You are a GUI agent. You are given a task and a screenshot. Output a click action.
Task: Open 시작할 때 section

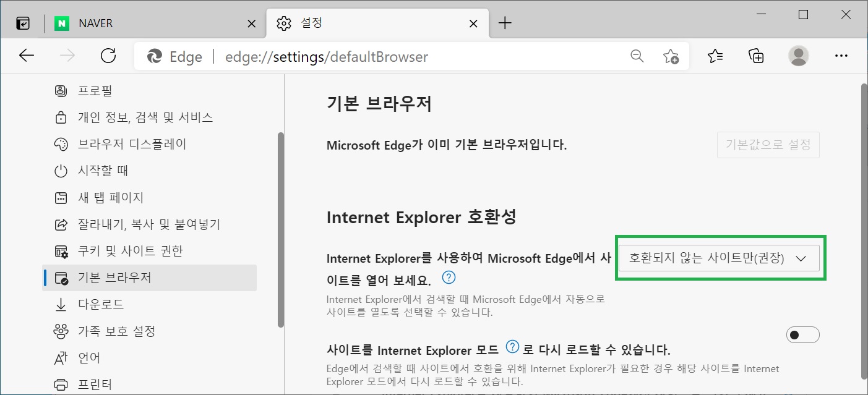[149, 171]
